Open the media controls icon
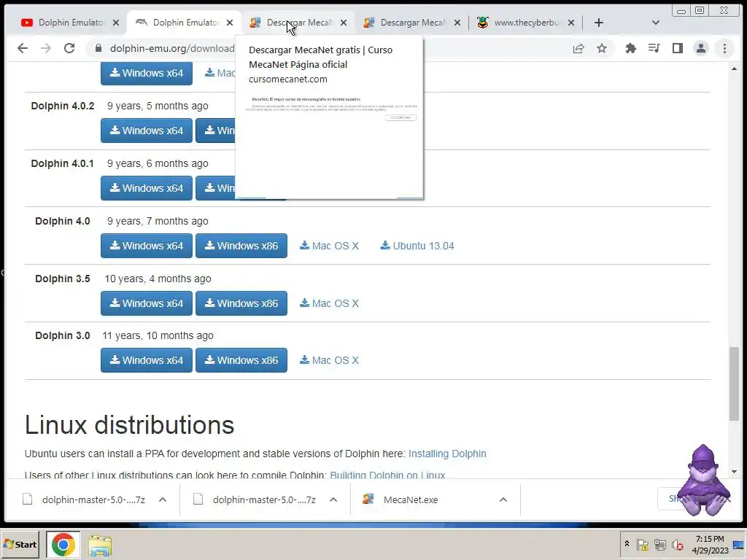 click(x=654, y=48)
